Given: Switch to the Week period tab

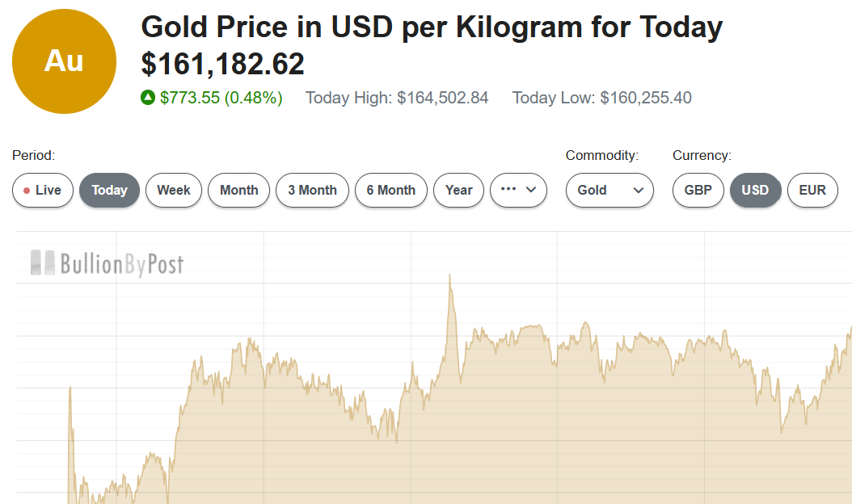Looking at the screenshot, I should click(x=173, y=190).
